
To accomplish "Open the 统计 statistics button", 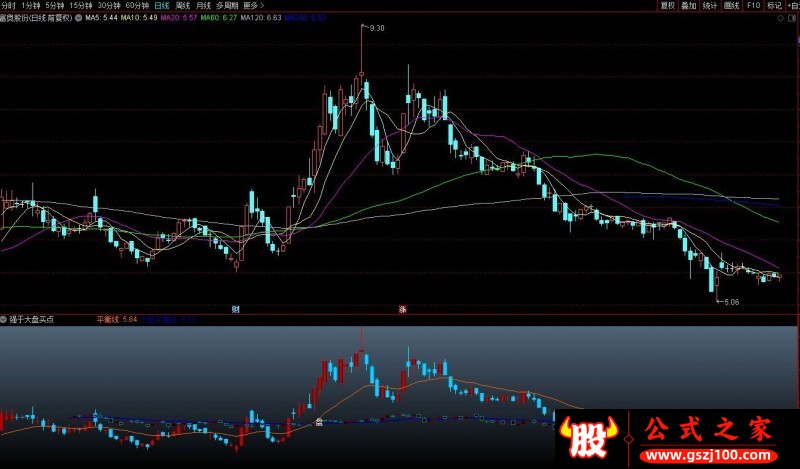I will click(x=710, y=5).
